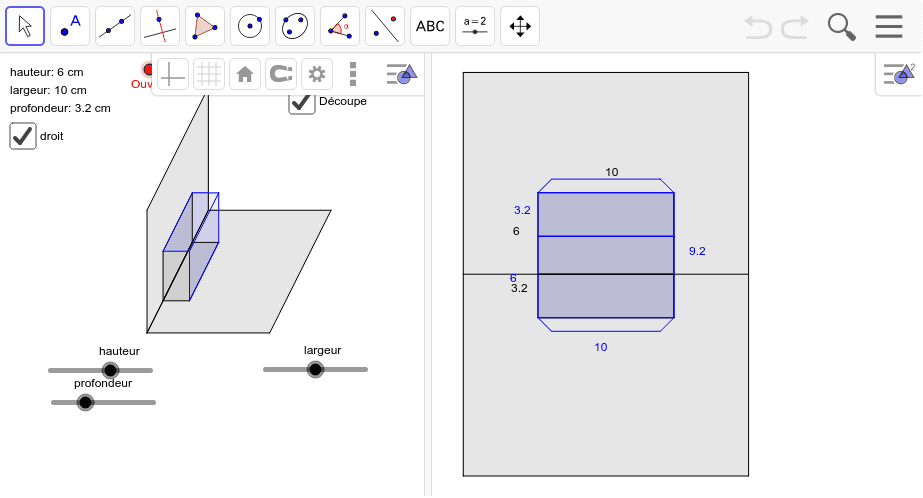The image size is (923, 498).
Task: Select the Point tool
Action: 70,26
